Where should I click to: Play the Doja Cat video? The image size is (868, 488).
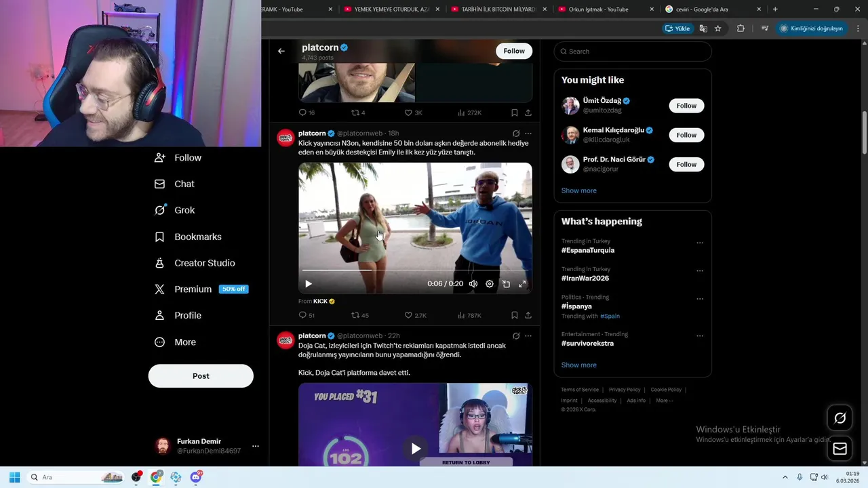pos(415,448)
